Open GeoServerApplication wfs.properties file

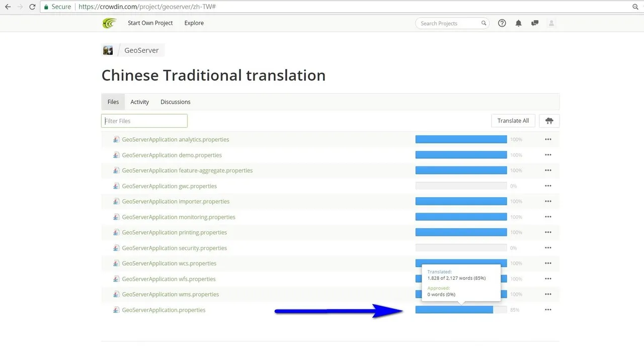[x=169, y=279]
